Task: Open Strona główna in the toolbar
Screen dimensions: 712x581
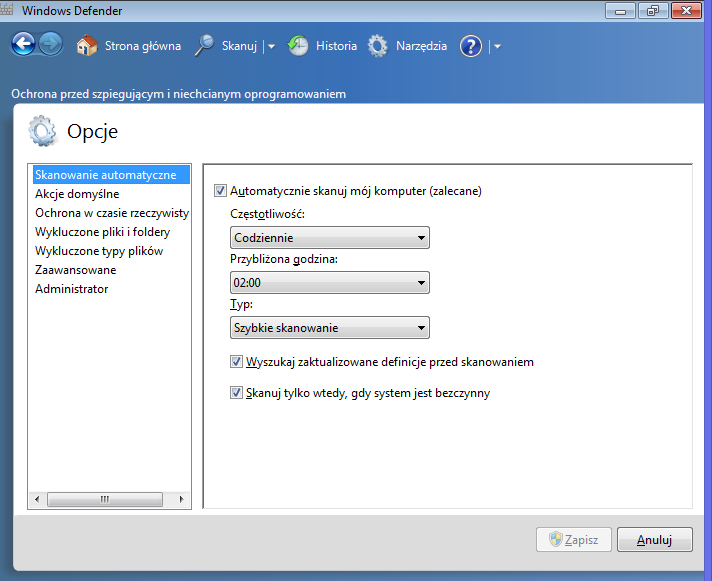Action: click(143, 46)
